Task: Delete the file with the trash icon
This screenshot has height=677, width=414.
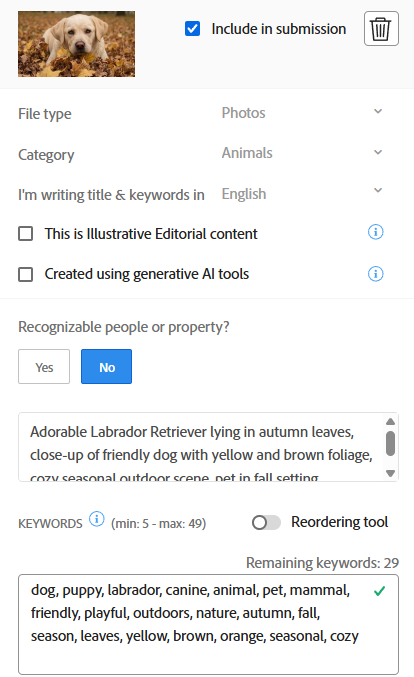Action: pos(381,28)
